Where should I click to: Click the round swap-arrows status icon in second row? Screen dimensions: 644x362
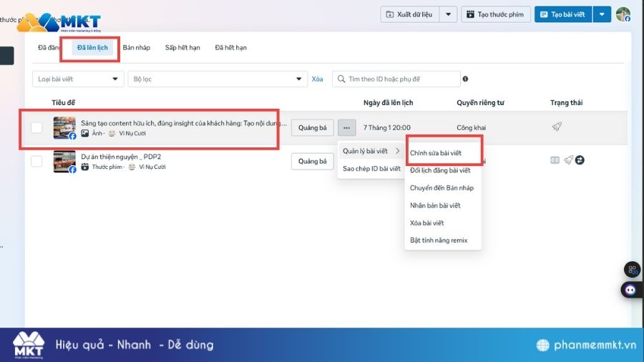[x=580, y=160]
